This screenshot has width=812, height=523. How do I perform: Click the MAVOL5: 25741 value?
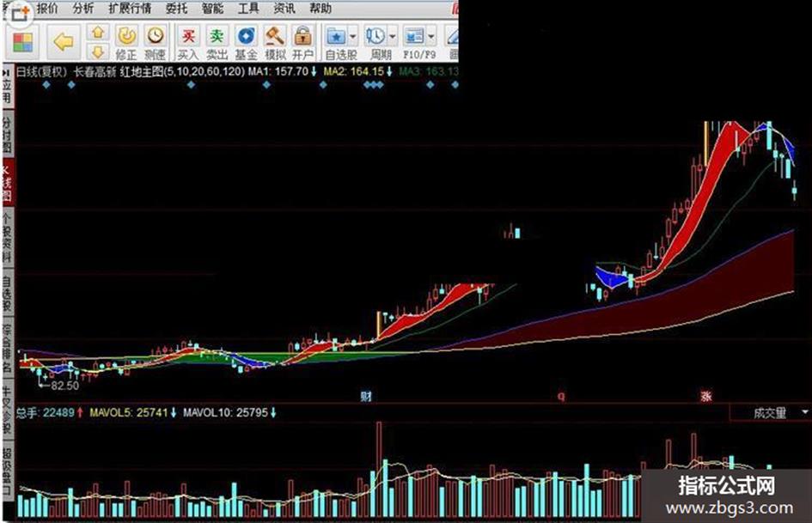[128, 413]
